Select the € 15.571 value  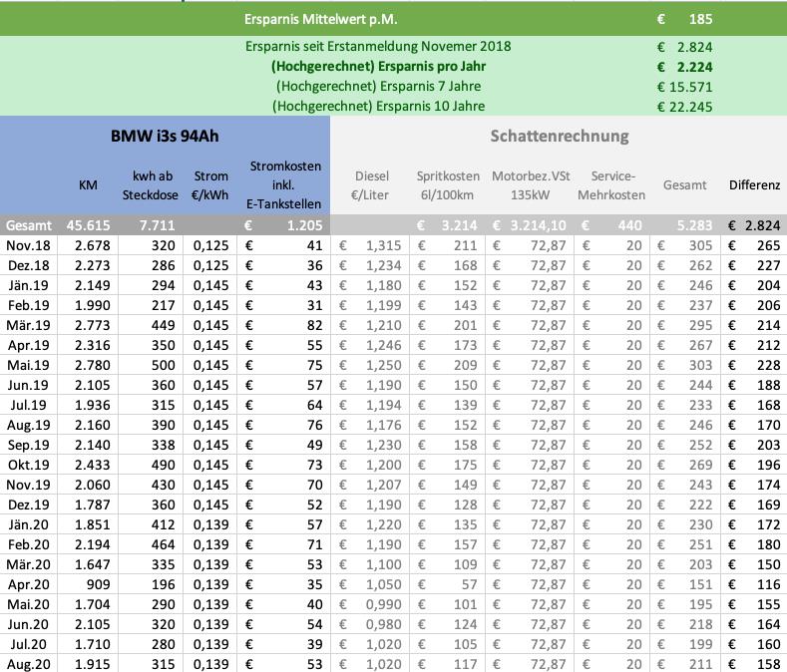pyautogui.click(x=684, y=87)
